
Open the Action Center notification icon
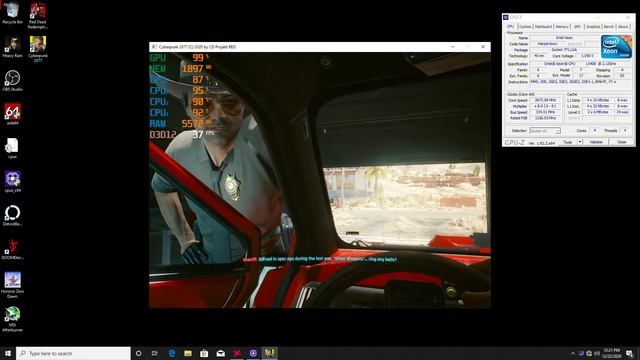click(629, 353)
